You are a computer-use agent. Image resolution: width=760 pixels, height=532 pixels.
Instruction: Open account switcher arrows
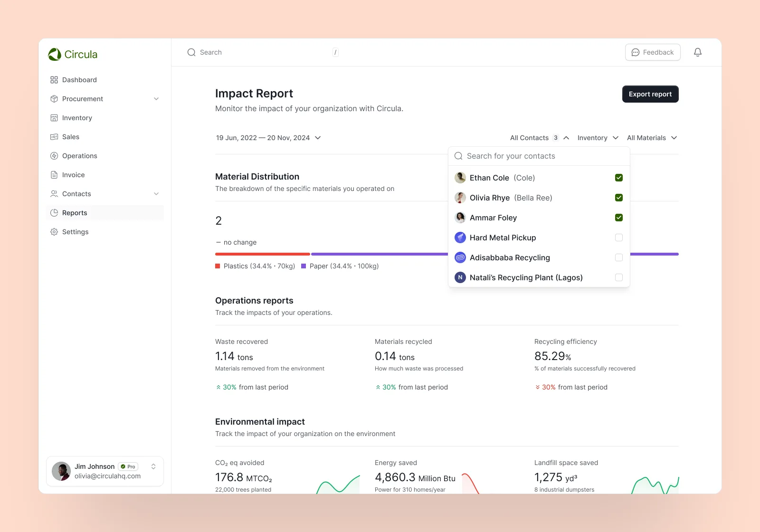click(153, 466)
